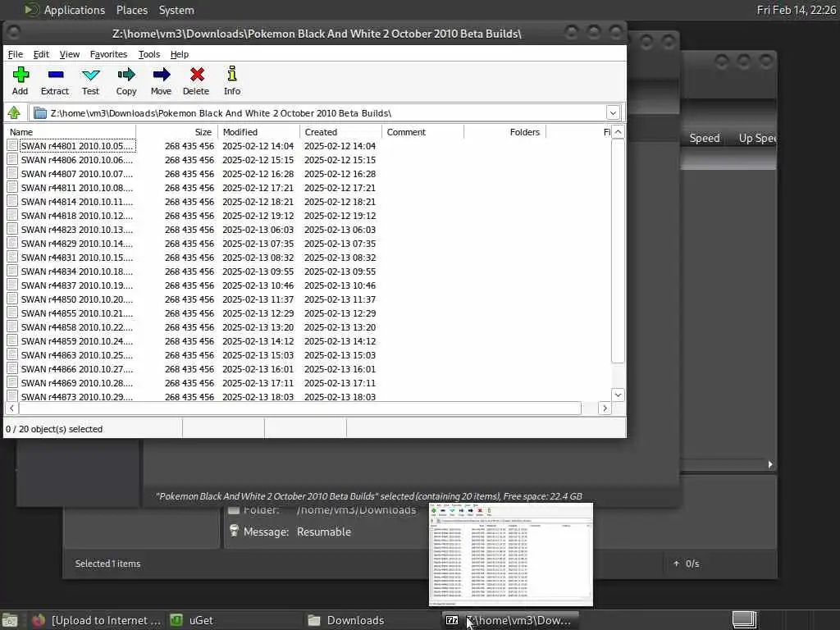Select file SWAN r44837 2010.10.19
Viewport: 840px width, 630px height.
[76, 285]
